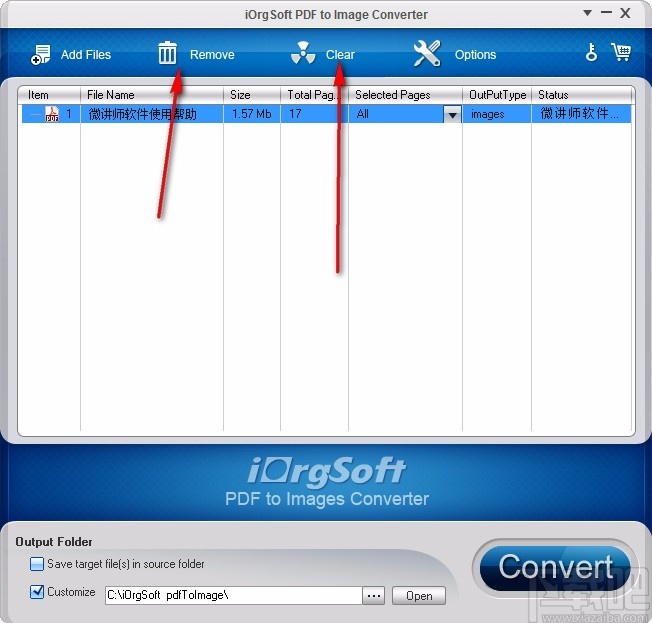Click the Size column header

tap(252, 95)
